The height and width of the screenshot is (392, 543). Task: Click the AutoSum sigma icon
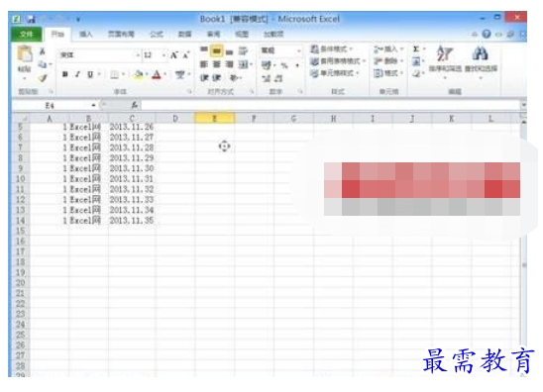tap(416, 49)
